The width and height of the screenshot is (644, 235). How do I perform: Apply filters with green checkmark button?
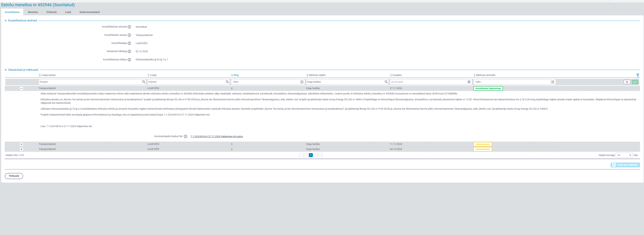coord(635,82)
